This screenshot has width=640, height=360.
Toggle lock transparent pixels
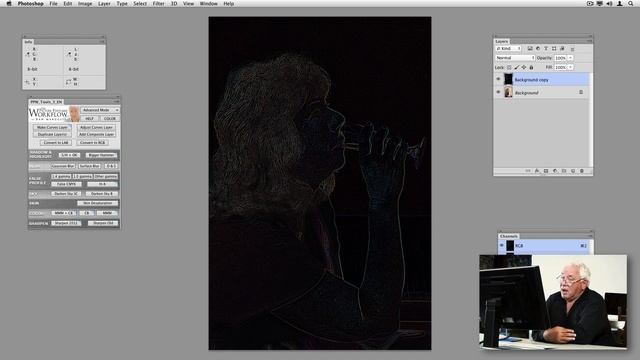point(509,67)
